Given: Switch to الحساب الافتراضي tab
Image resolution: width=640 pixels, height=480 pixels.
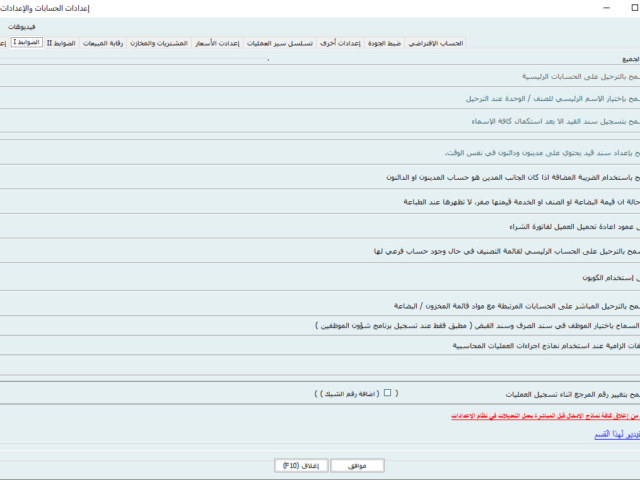Looking at the screenshot, I should coord(436,43).
